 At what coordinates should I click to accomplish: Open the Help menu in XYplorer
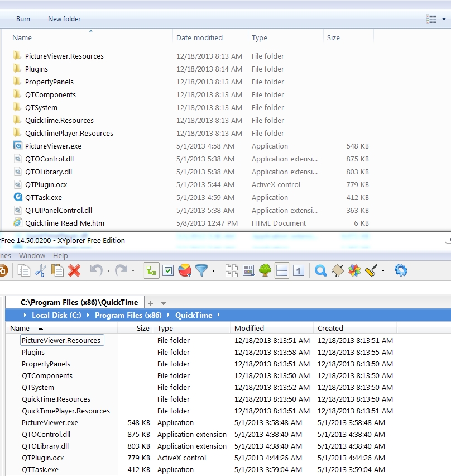click(x=60, y=255)
